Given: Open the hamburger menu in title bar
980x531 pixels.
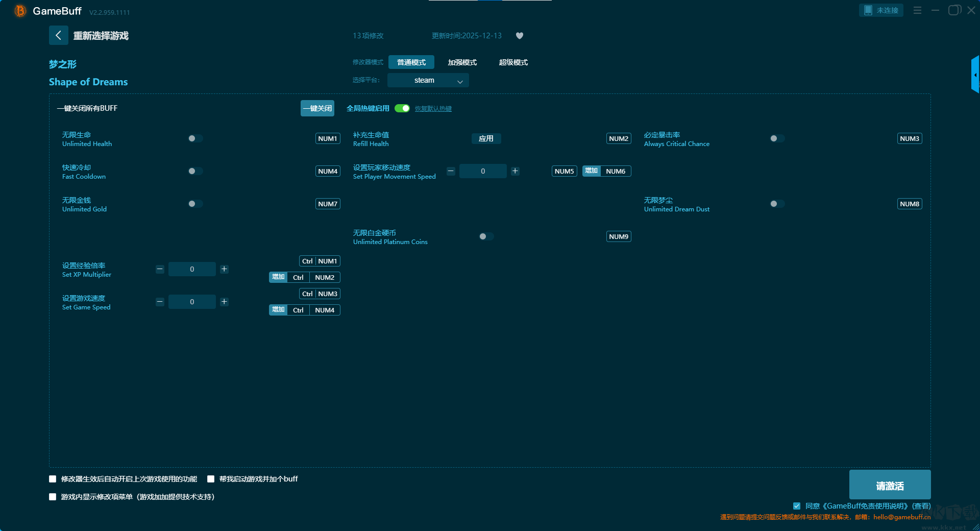Looking at the screenshot, I should tap(917, 10).
